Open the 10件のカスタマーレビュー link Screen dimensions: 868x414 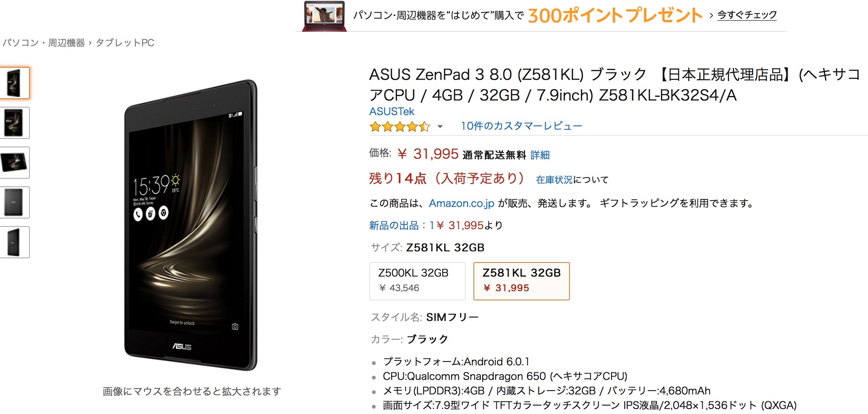(521, 126)
